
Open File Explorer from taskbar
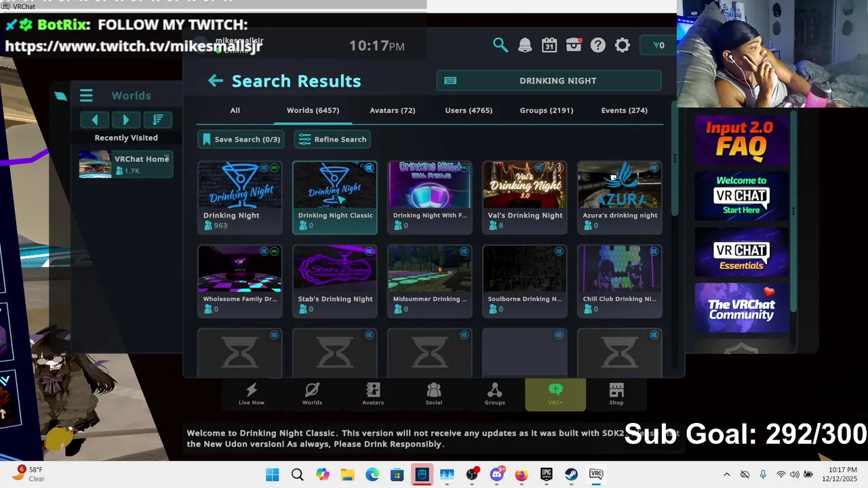point(347,474)
